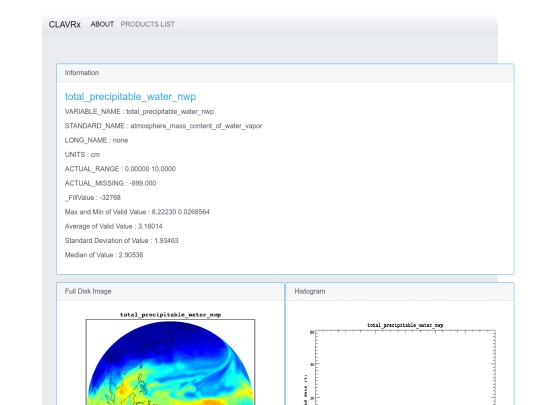Click the full disk plot title text

pos(170,315)
